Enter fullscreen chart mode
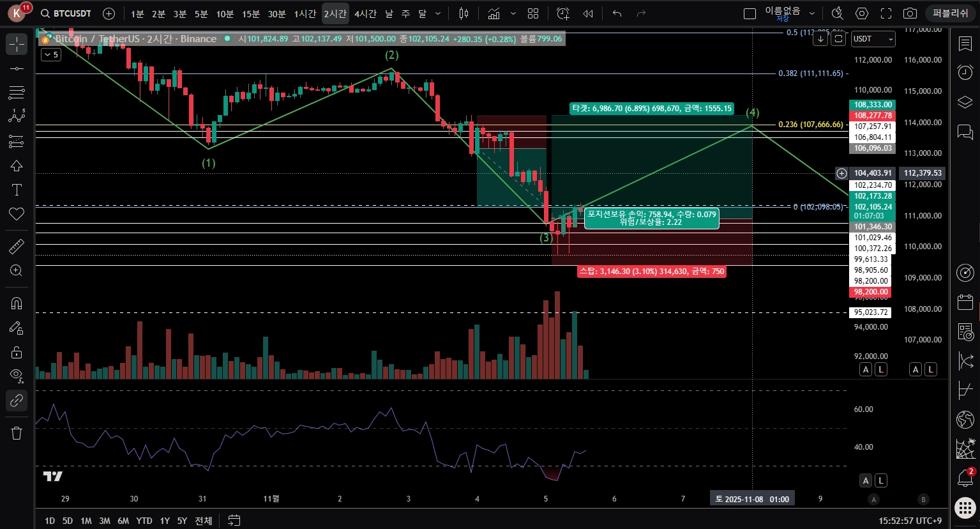980x529 pixels. [886, 13]
